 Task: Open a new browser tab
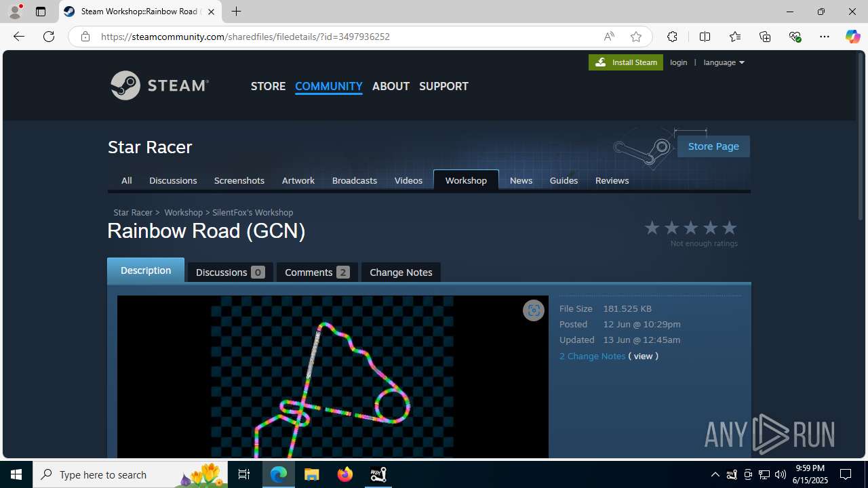236,12
